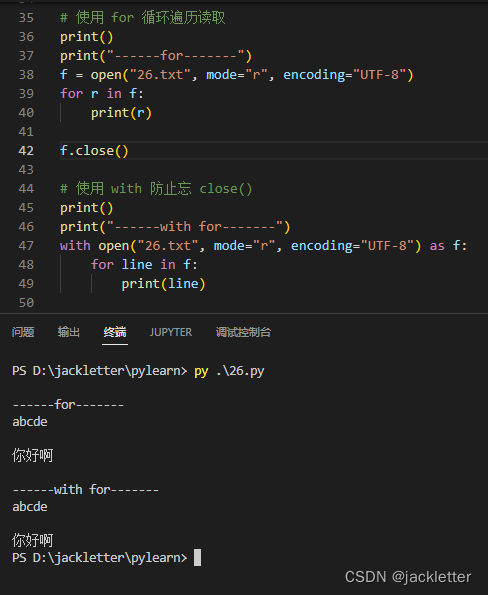Click the 'with open("26.txt"' statement line
Viewport: 488px width, 595px height.
[263, 246]
